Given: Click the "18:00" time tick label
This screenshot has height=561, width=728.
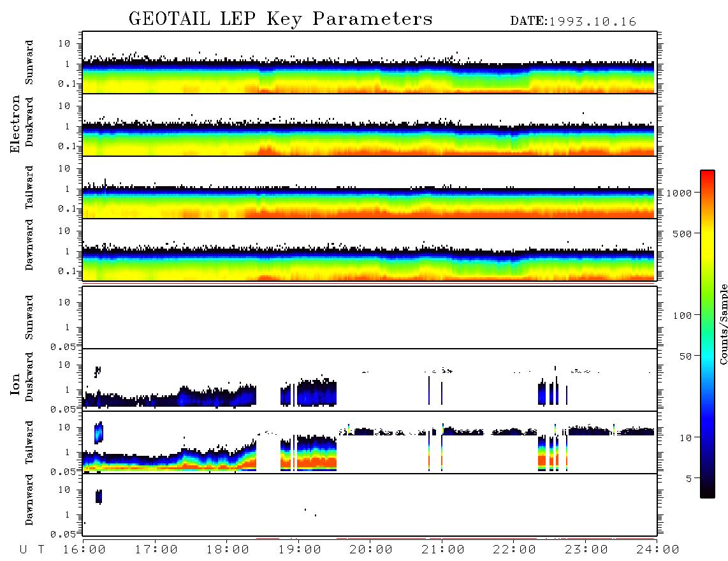Looking at the screenshot, I should pyautogui.click(x=228, y=550).
